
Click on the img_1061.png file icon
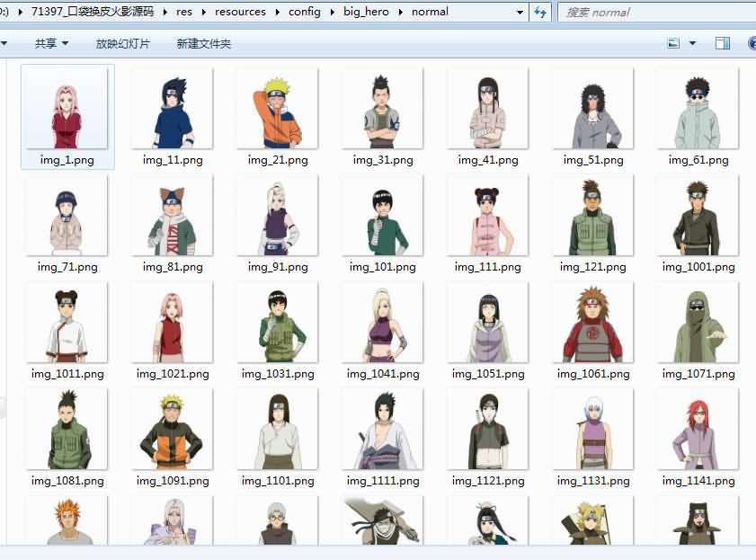coord(593,323)
